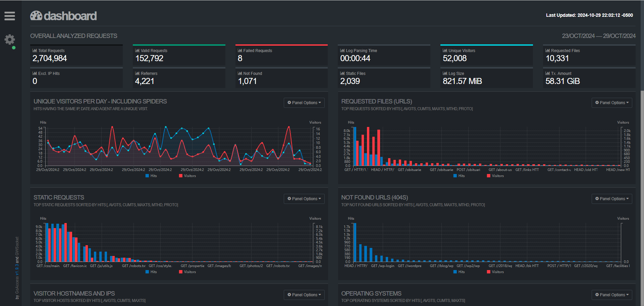Click the GET /wp-login axis label
The image size is (644, 306).
383,266
